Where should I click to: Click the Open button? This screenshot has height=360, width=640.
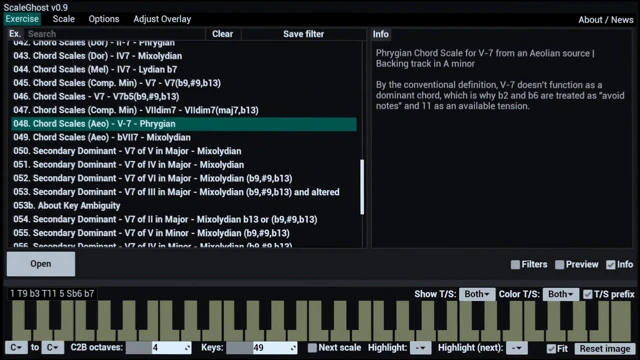click(41, 264)
